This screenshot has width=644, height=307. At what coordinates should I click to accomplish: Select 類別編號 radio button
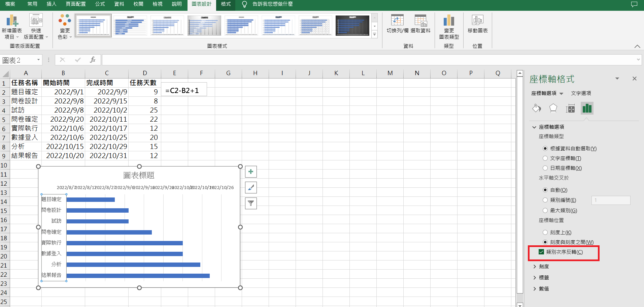[545, 200]
